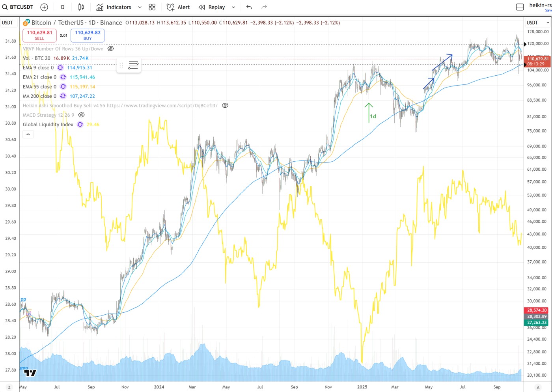Click the redo arrow
The height and width of the screenshot is (392, 552).
[x=264, y=7]
